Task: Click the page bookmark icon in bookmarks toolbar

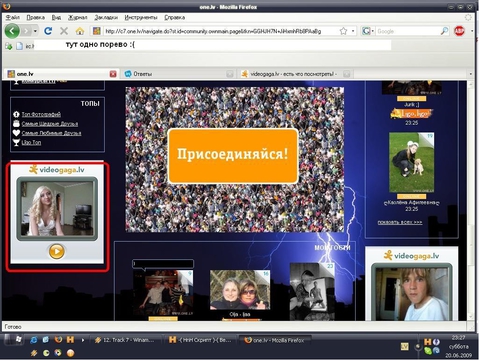Action: pyautogui.click(x=20, y=46)
